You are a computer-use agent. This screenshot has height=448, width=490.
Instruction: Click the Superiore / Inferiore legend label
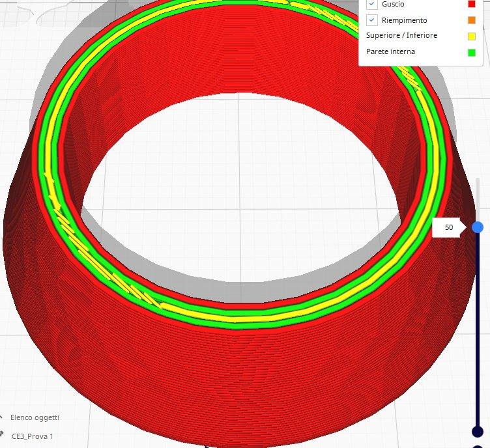point(401,35)
